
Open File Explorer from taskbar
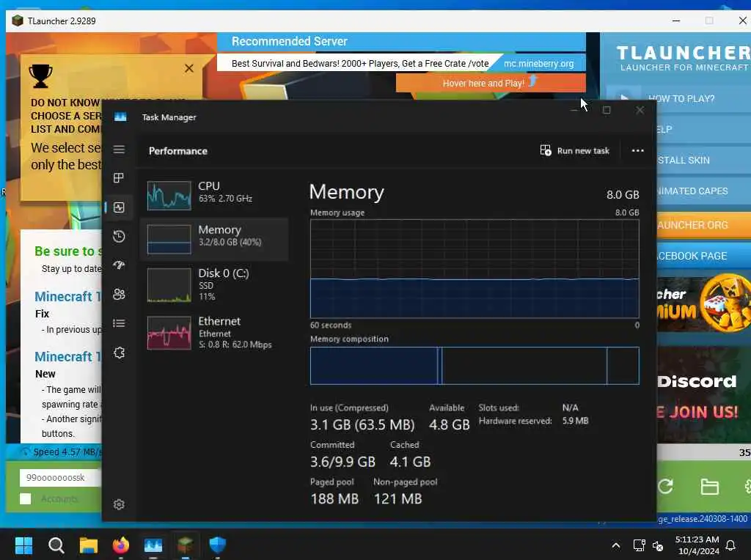point(89,545)
